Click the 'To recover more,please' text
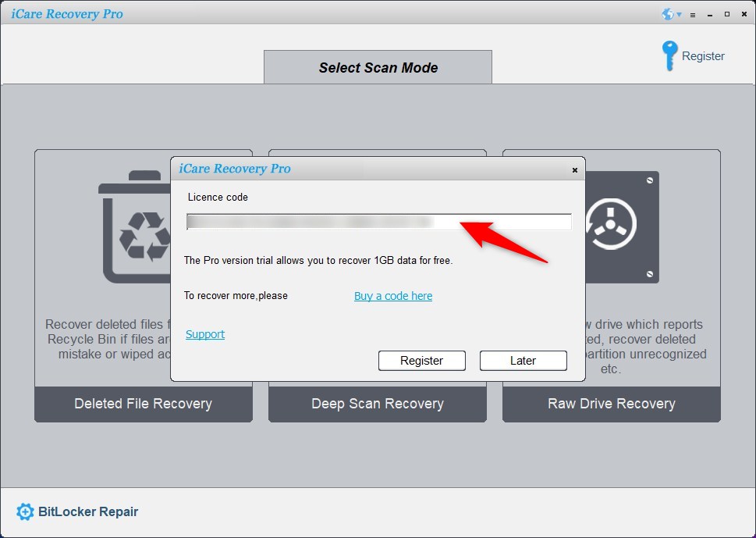This screenshot has width=756, height=538. point(236,296)
